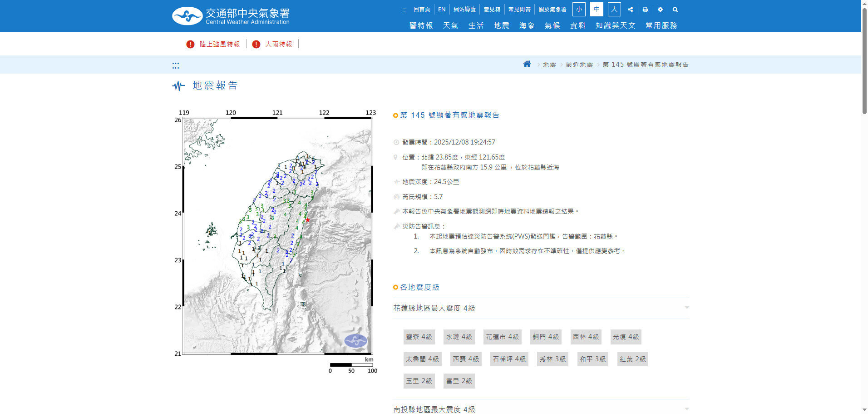Screen dimensions: 868x414
Task: Keep 中 font size selected
Action: [x=596, y=9]
